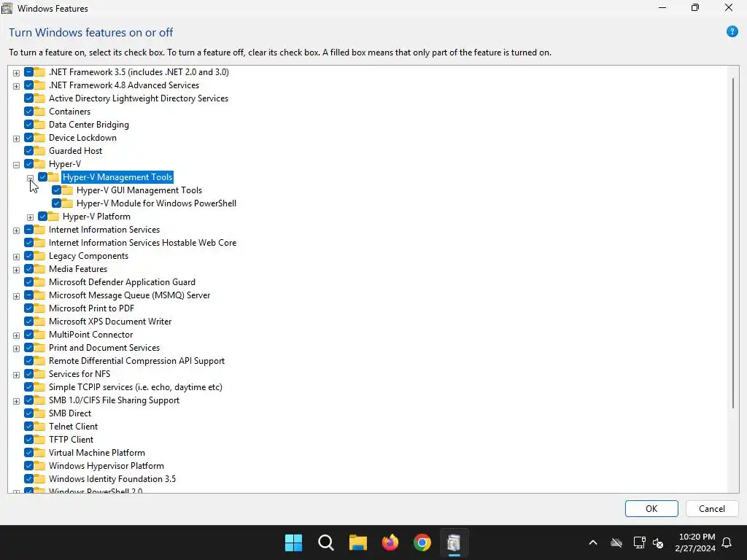The width and height of the screenshot is (747, 560).
Task: Open the Windows Start menu
Action: click(293, 542)
